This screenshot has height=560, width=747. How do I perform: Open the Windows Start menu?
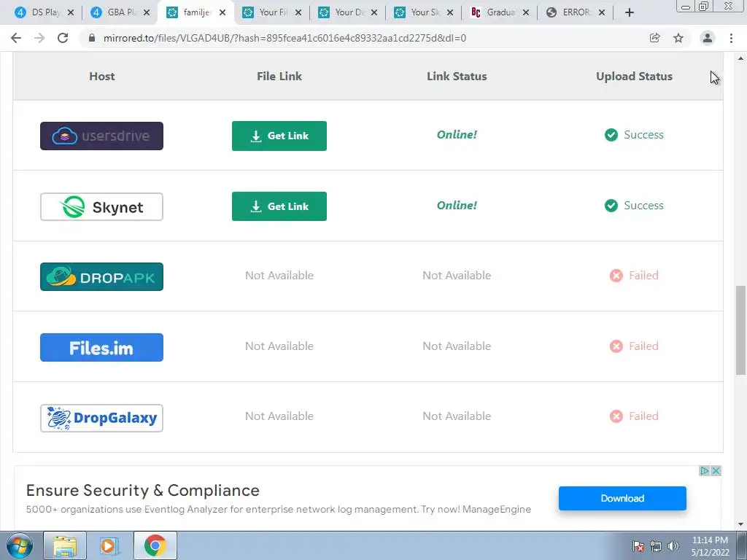tap(18, 545)
